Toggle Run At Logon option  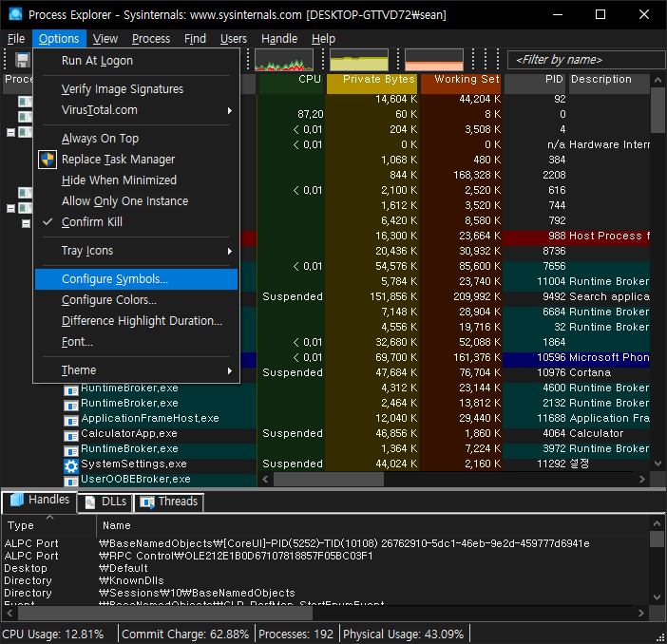click(x=136, y=61)
